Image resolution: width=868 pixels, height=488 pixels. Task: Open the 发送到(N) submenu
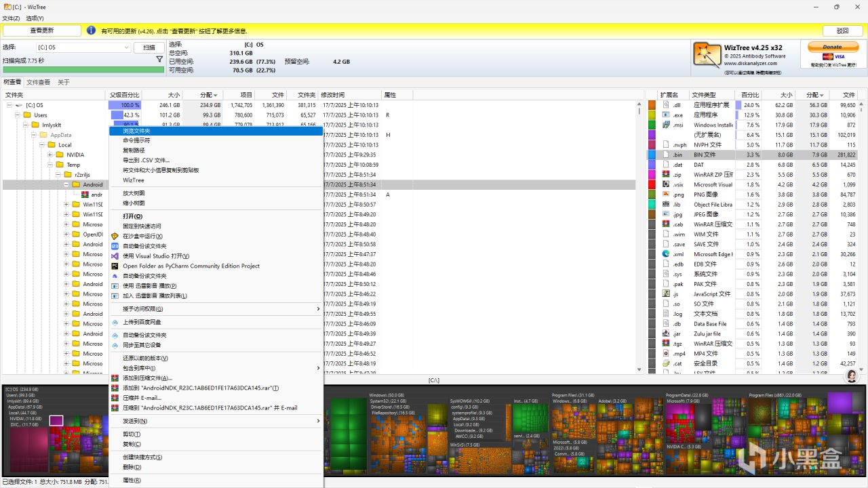[216, 421]
